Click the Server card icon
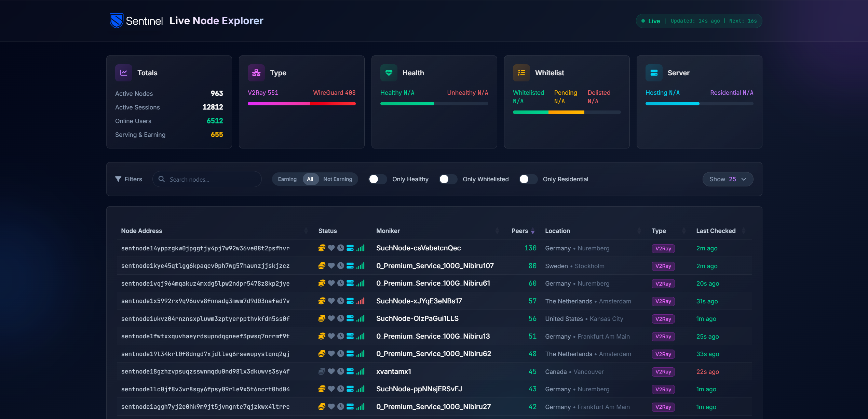Viewport: 868px width, 419px height. click(x=654, y=73)
